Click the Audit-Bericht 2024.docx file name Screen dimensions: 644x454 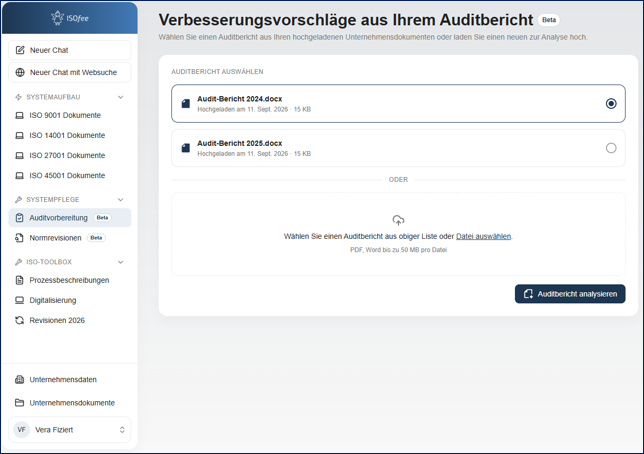[x=239, y=99]
